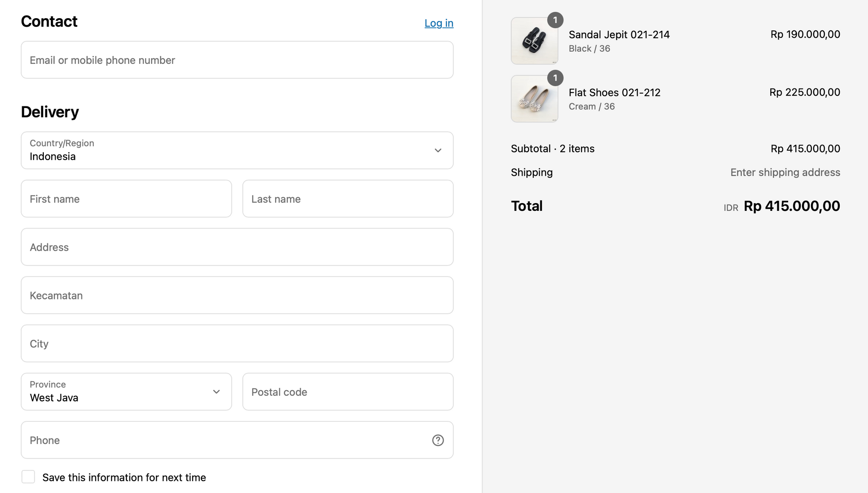Image resolution: width=868 pixels, height=493 pixels.
Task: Click the Flat Shoes 021-212 product name
Action: pos(615,92)
